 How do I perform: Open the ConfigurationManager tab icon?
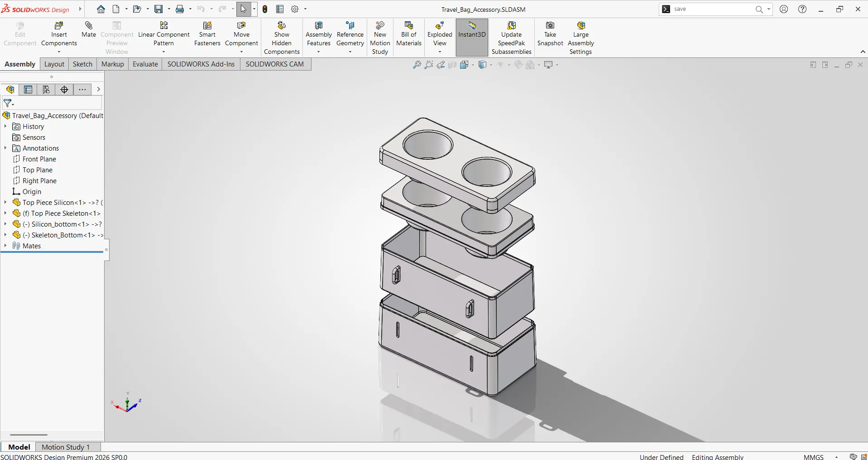(46, 90)
